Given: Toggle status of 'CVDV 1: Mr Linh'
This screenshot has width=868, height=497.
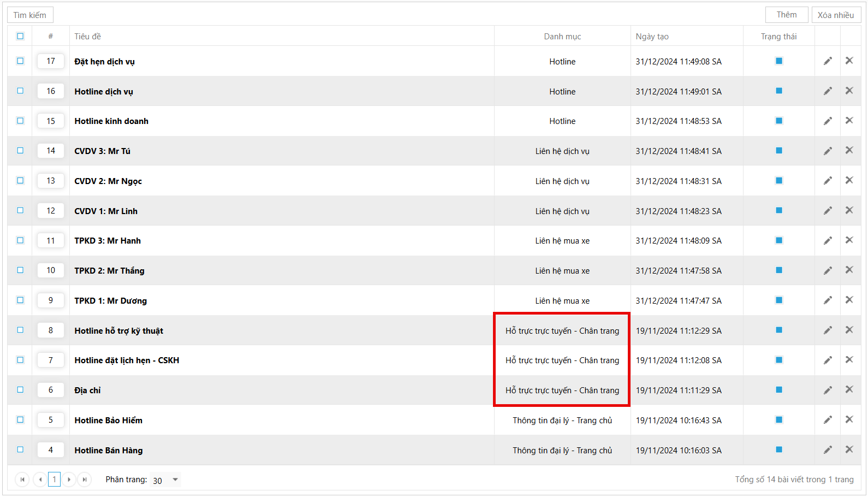Looking at the screenshot, I should (x=778, y=210).
